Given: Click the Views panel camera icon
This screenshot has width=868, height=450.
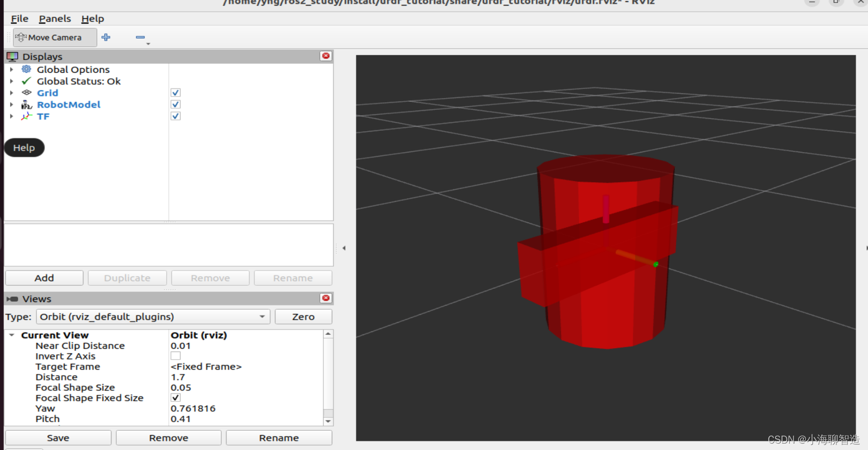Looking at the screenshot, I should [12, 299].
